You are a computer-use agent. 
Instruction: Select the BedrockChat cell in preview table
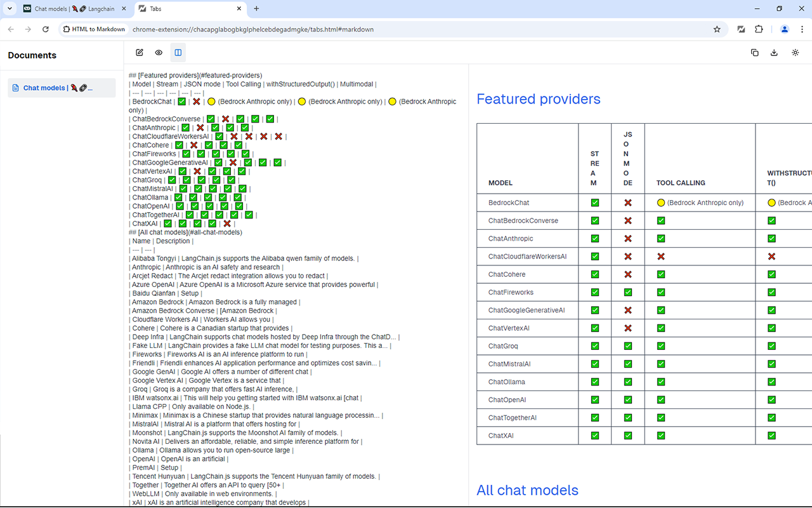click(528, 203)
